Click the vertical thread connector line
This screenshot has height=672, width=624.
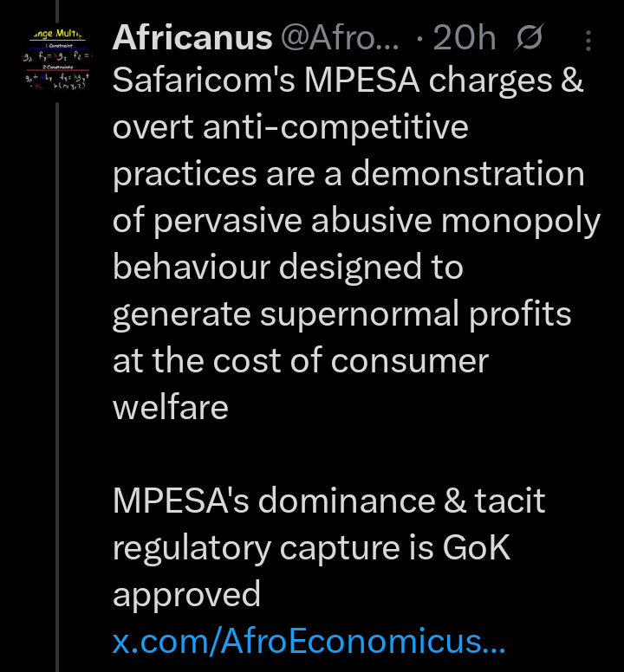(x=57, y=346)
